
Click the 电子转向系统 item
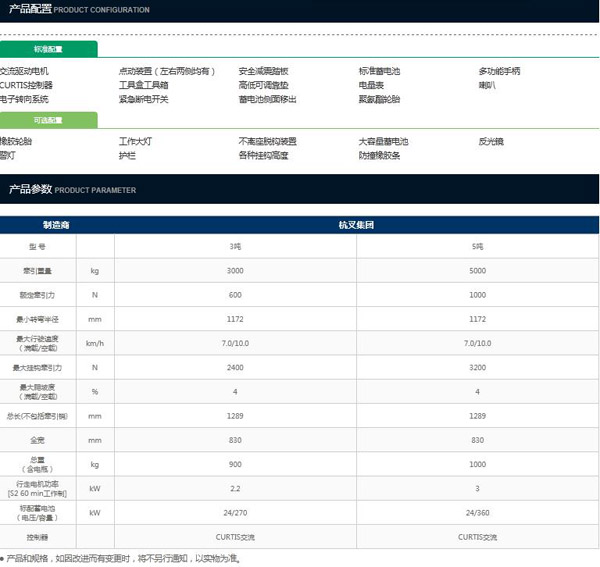[x=25, y=99]
